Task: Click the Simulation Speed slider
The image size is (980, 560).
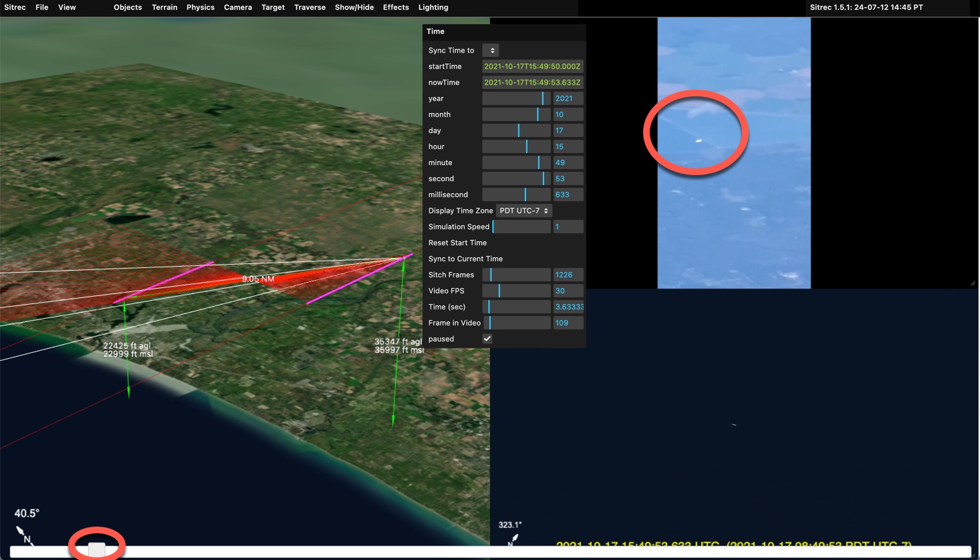Action: coord(521,227)
